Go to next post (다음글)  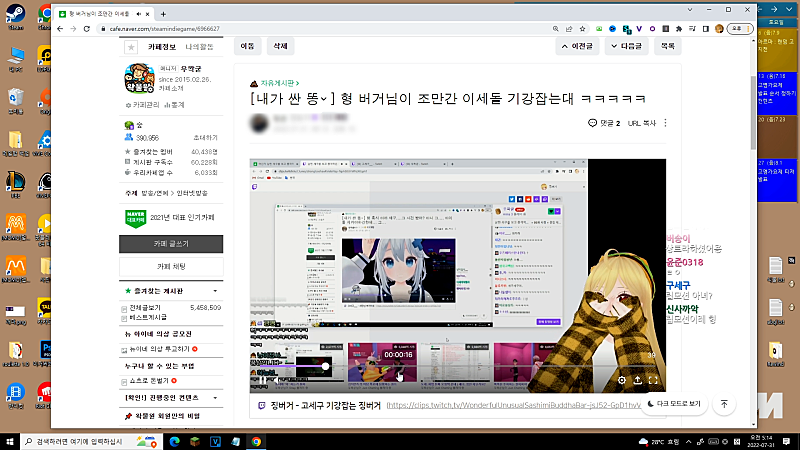627,46
